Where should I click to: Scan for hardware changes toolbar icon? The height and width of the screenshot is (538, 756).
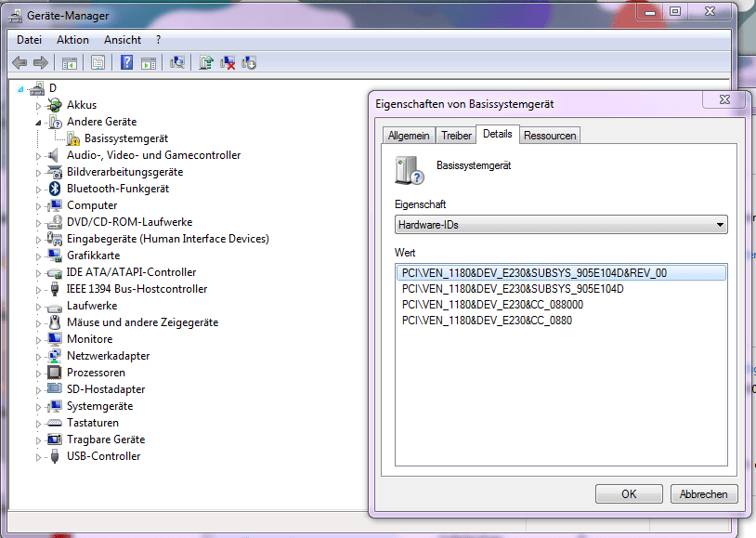tap(177, 62)
